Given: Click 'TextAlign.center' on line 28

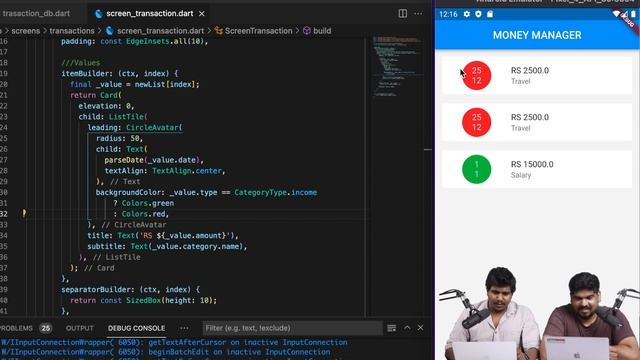Looking at the screenshot, I should coord(187,171).
